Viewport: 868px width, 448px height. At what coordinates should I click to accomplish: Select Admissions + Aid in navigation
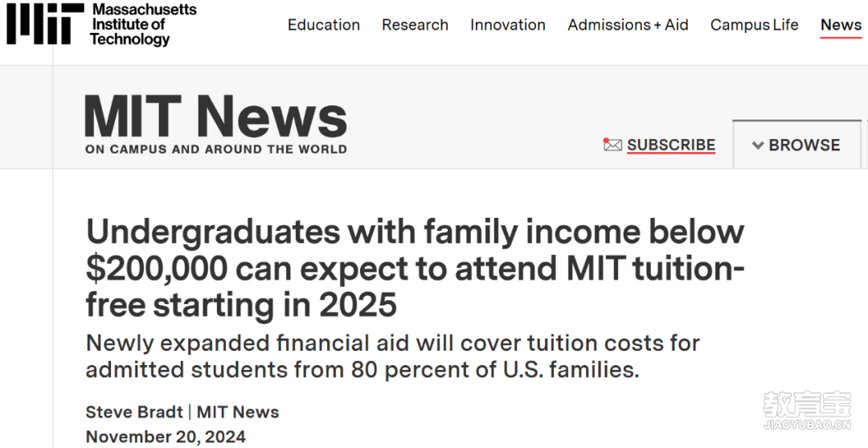tap(628, 25)
